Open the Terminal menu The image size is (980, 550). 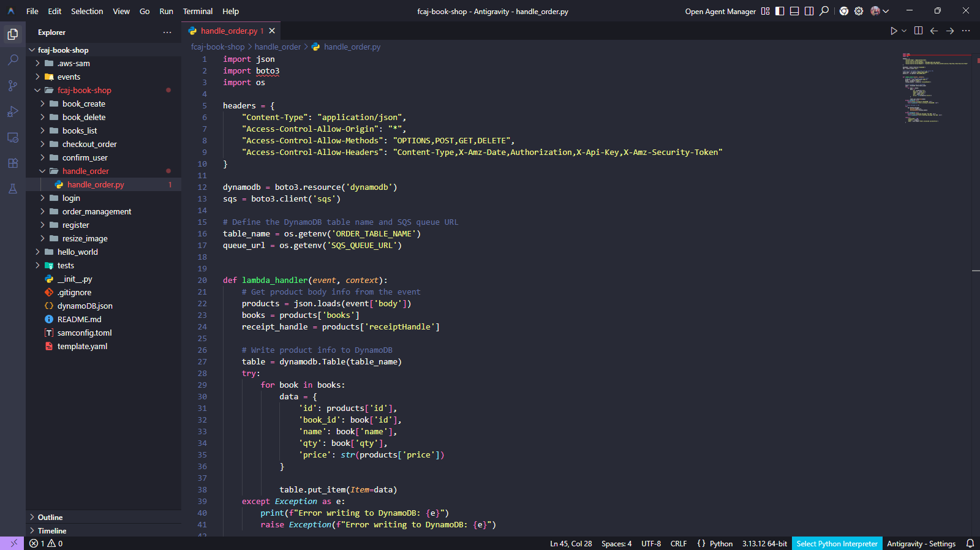198,11
